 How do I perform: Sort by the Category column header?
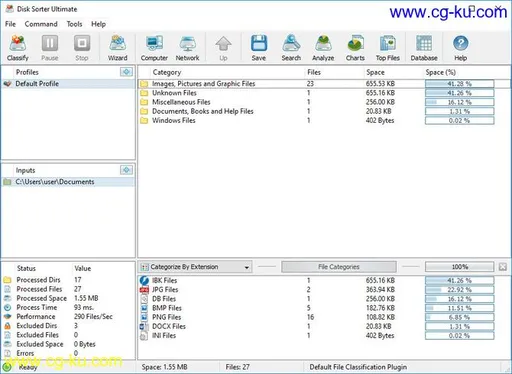[x=167, y=72]
